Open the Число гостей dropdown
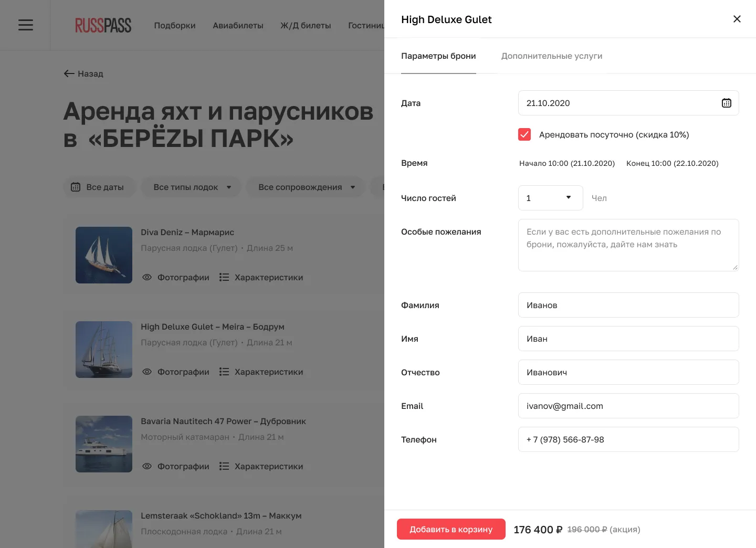 [550, 198]
